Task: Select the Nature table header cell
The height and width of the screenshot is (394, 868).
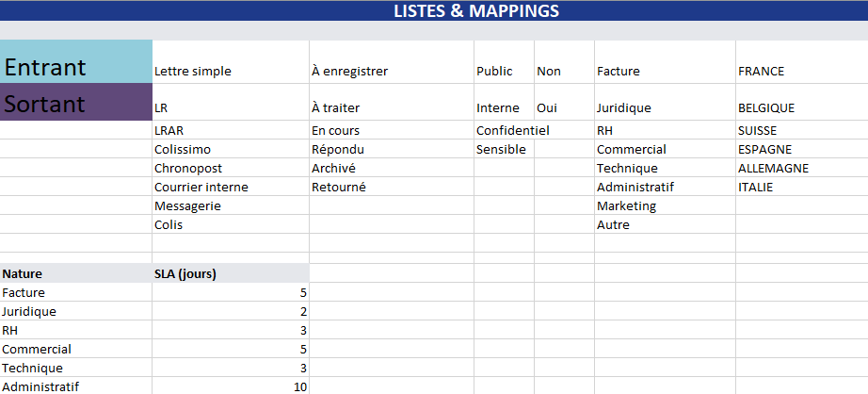Action: point(75,274)
